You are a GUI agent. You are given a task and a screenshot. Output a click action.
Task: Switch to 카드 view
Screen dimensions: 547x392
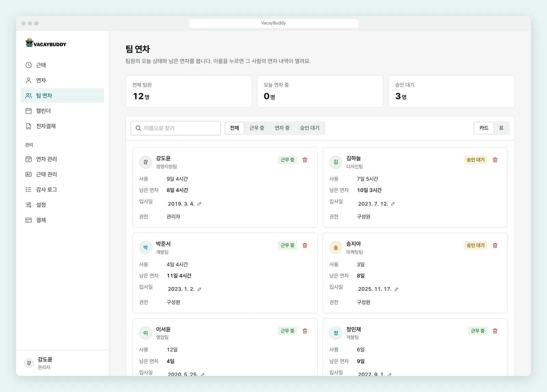(x=484, y=128)
